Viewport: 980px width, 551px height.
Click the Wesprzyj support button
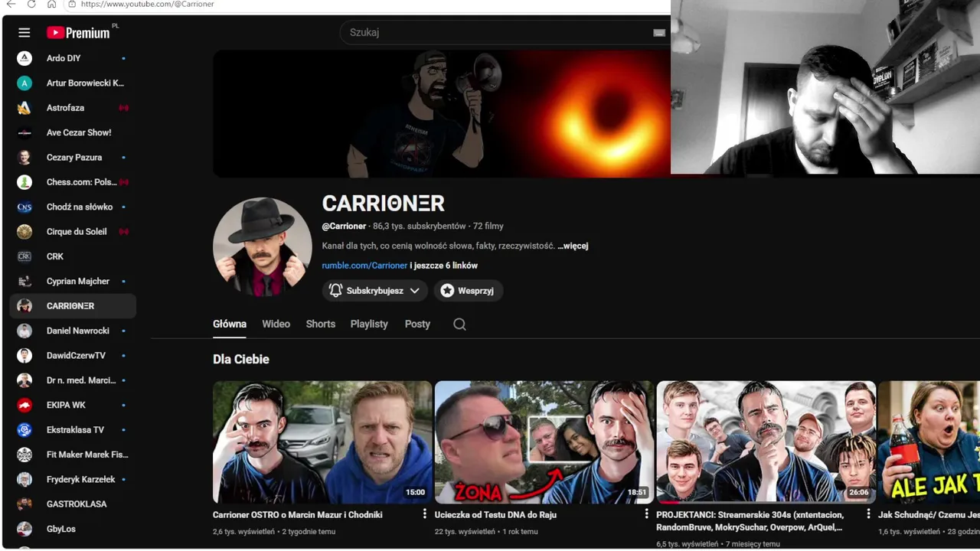pos(469,291)
